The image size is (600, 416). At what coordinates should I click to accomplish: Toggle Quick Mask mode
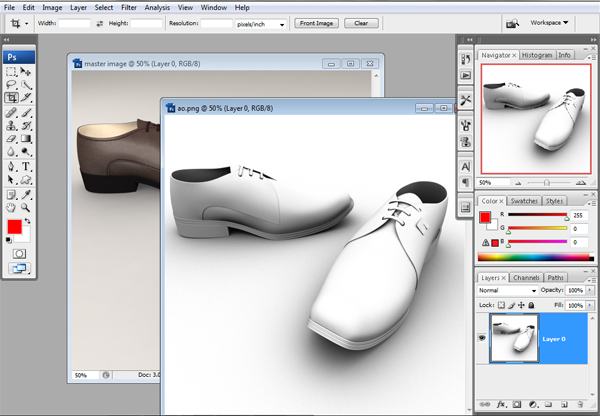coord(19,254)
